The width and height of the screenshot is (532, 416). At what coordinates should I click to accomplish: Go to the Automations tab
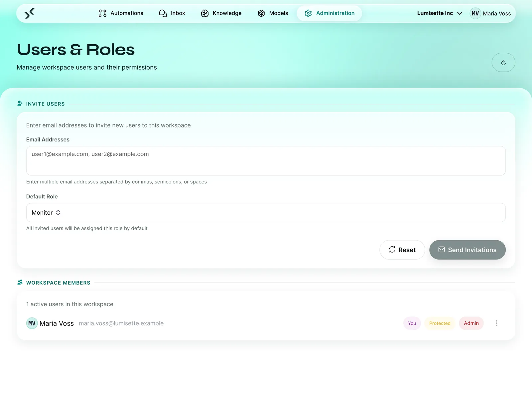tap(121, 13)
